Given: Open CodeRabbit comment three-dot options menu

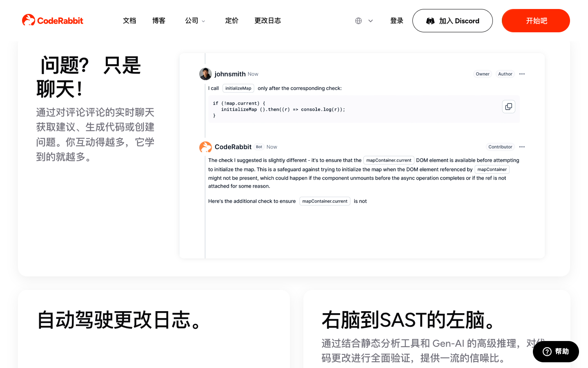Looking at the screenshot, I should 522,147.
